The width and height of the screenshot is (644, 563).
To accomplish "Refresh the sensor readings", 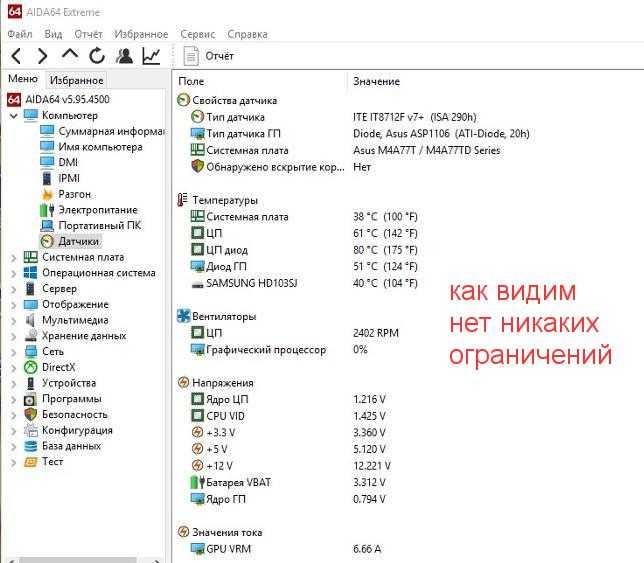I will 97,56.
